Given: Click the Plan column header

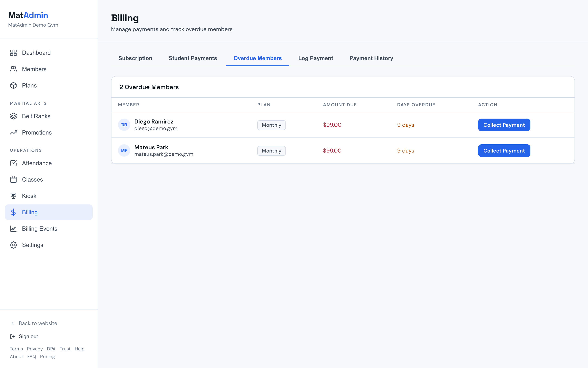Looking at the screenshot, I should (264, 105).
